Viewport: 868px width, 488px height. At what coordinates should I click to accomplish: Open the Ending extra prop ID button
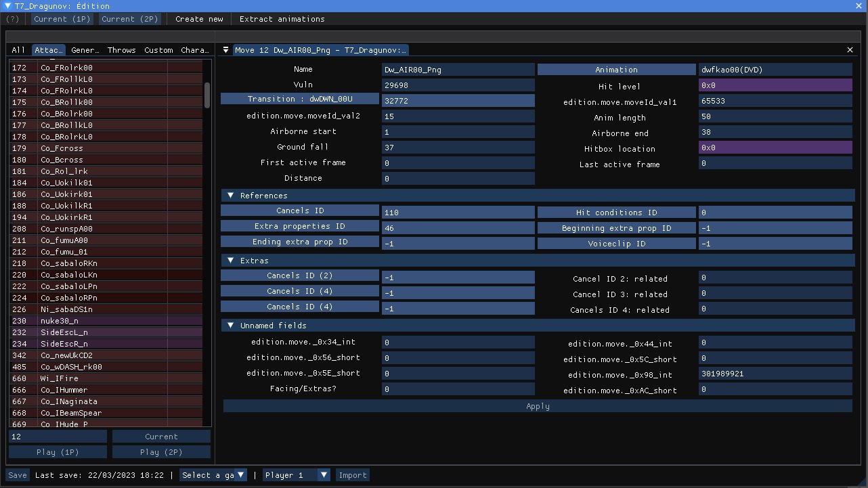pos(300,242)
